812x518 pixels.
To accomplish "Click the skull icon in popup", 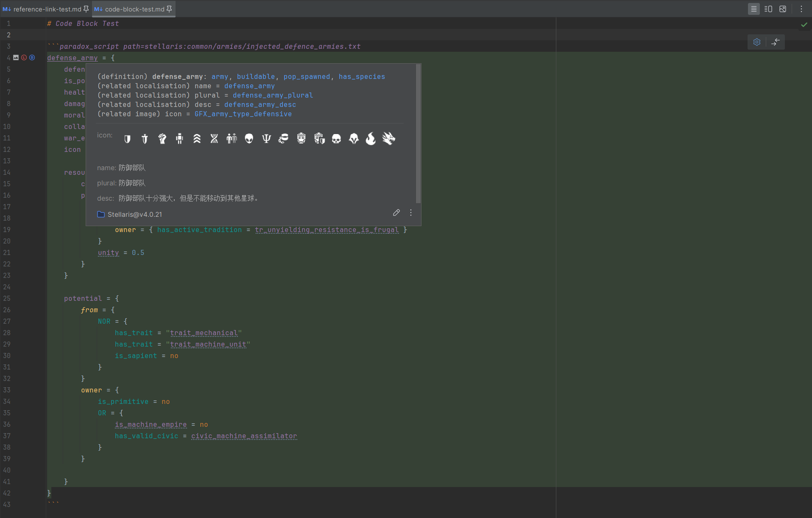I will coord(336,139).
